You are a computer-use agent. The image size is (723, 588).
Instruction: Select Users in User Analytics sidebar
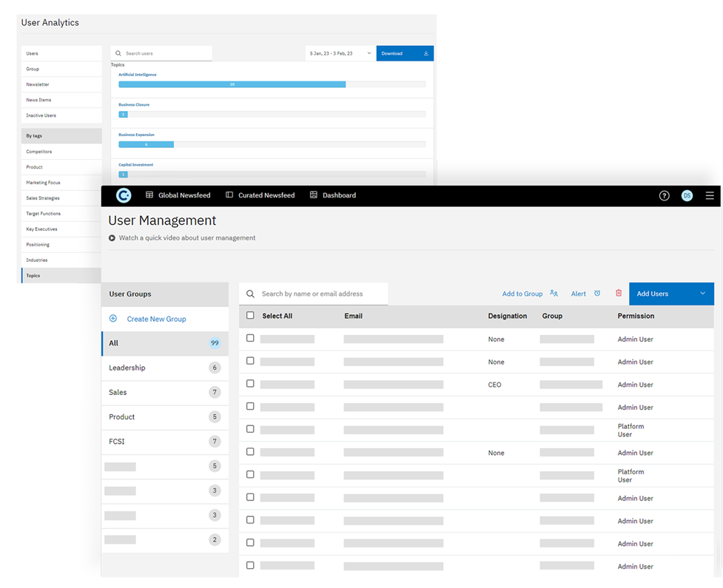coord(61,53)
